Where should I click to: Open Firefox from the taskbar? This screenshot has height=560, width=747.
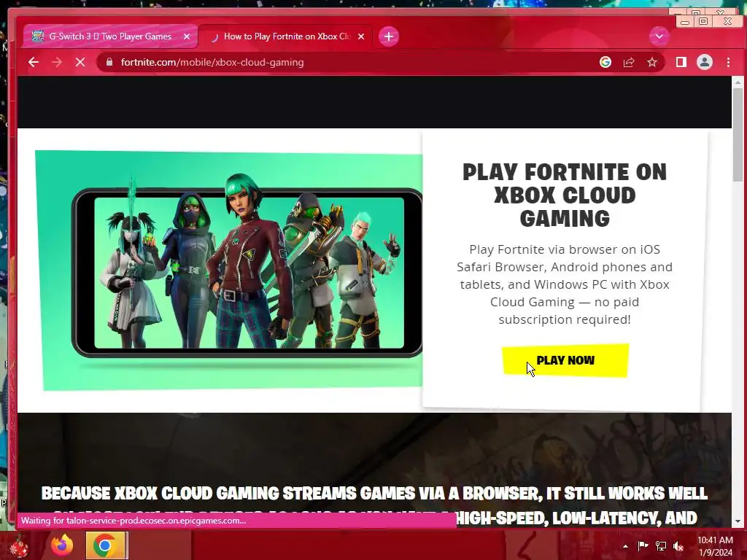(x=63, y=545)
